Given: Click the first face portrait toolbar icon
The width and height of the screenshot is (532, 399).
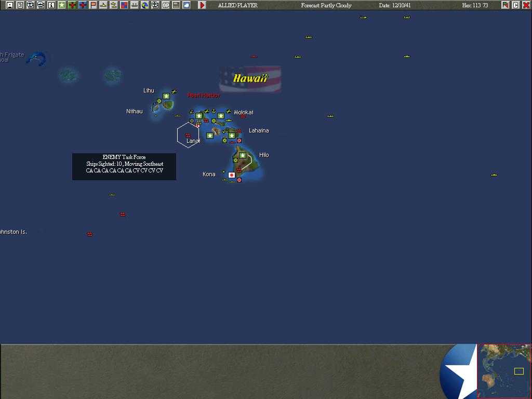Looking at the screenshot, I should pyautogui.click(x=31, y=5).
